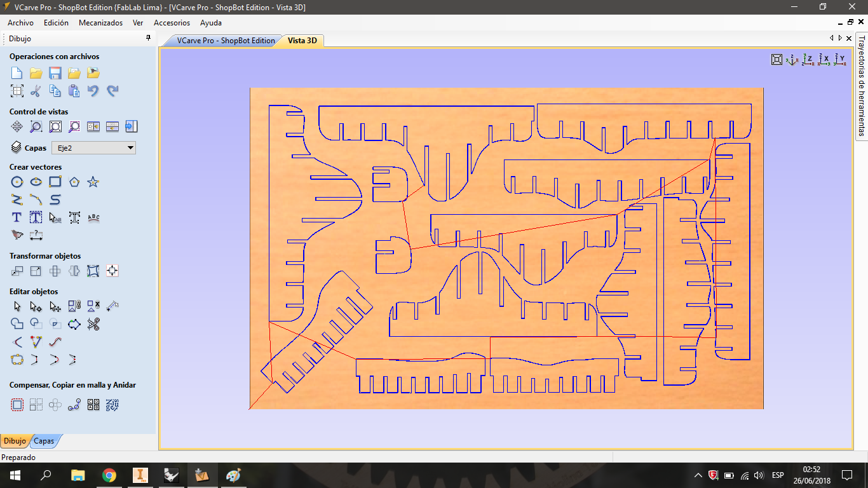The image size is (868, 488).
Task: Expand Trayectorias de herramientas side panel
Action: (862, 85)
